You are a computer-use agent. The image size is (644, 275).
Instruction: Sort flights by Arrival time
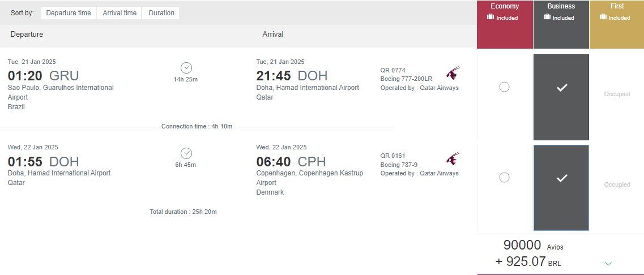click(x=120, y=13)
